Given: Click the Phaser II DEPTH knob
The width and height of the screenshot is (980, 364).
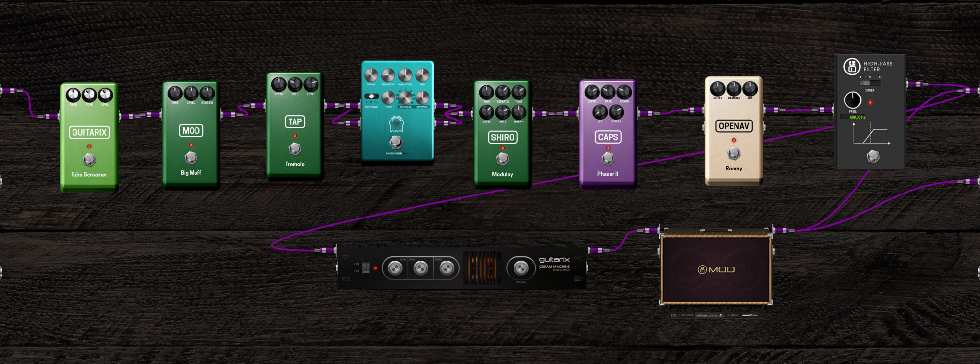Looking at the screenshot, I should [x=592, y=92].
